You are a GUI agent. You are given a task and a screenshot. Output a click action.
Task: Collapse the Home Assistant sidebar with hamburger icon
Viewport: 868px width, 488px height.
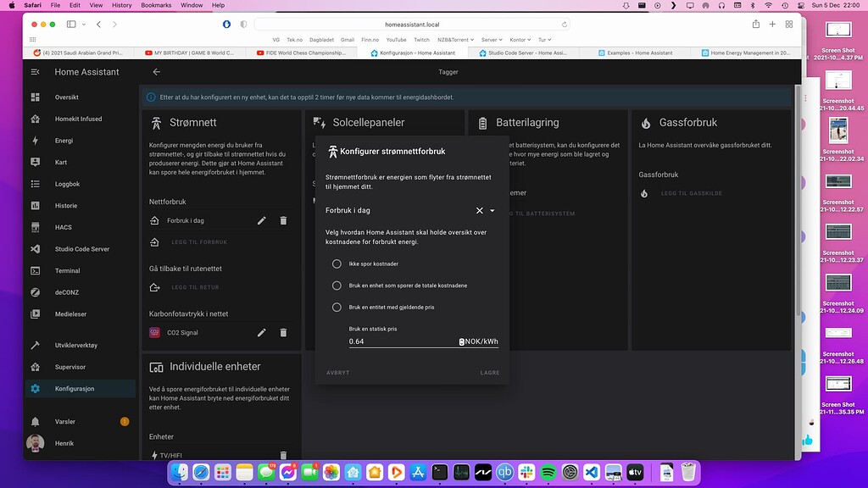pos(35,71)
